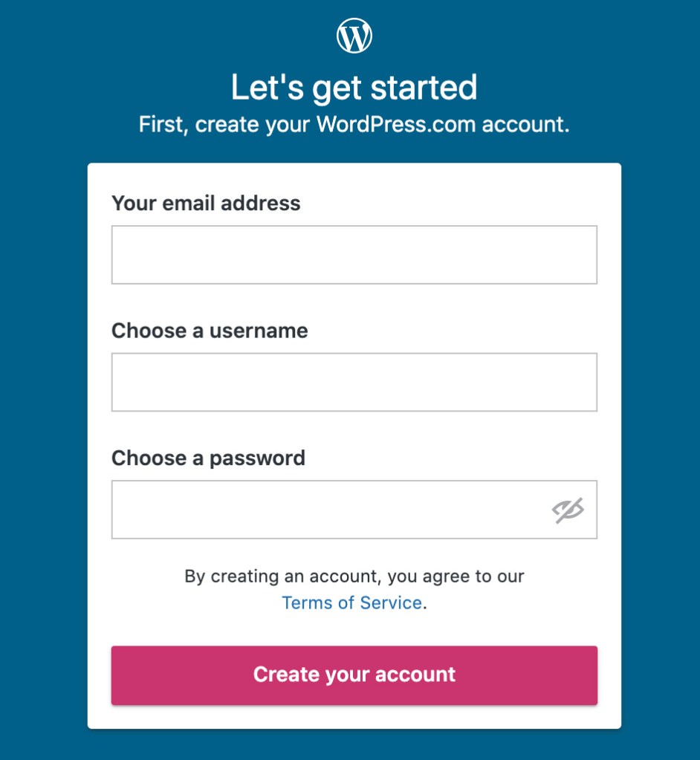Click the W circle emblem above the heading
Screen dimensions: 700x760
[x=354, y=33]
